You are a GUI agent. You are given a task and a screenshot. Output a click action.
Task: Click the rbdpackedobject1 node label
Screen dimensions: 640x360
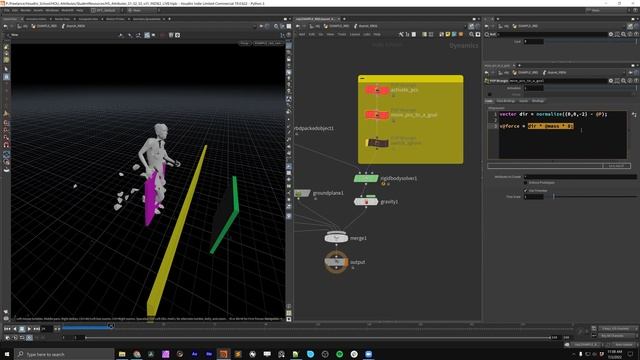pos(314,128)
